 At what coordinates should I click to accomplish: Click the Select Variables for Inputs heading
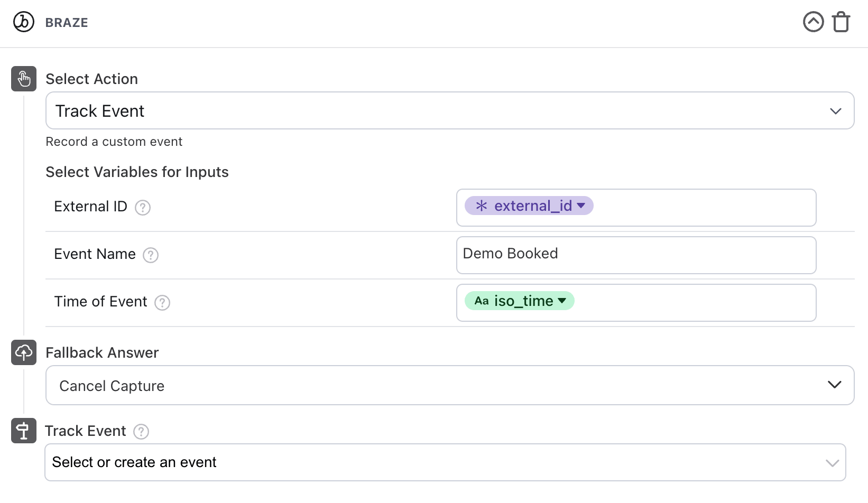pyautogui.click(x=137, y=172)
